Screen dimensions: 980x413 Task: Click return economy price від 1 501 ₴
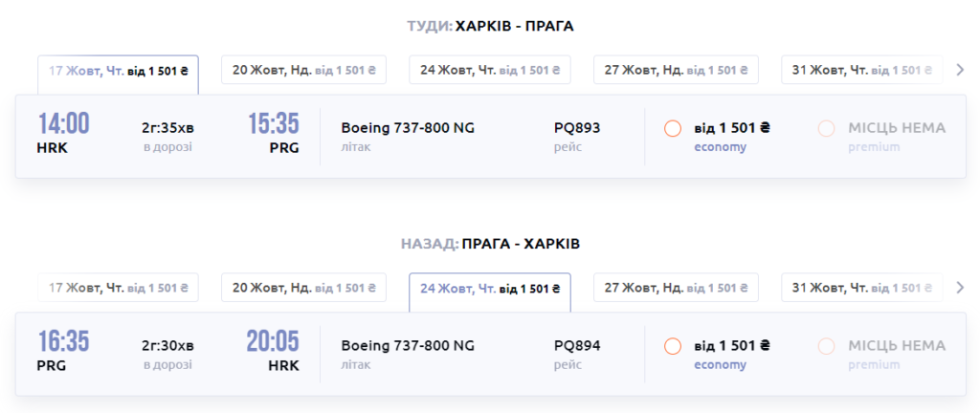coord(732,345)
